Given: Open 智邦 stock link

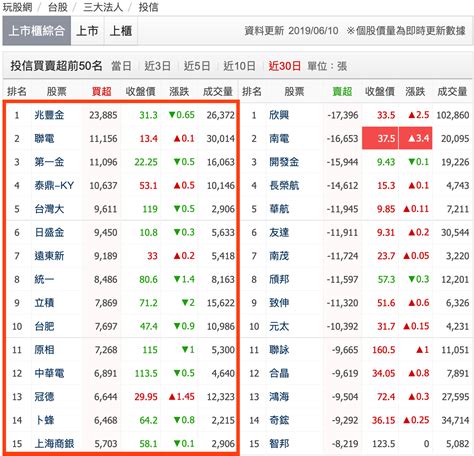Looking at the screenshot, I should [279, 444].
